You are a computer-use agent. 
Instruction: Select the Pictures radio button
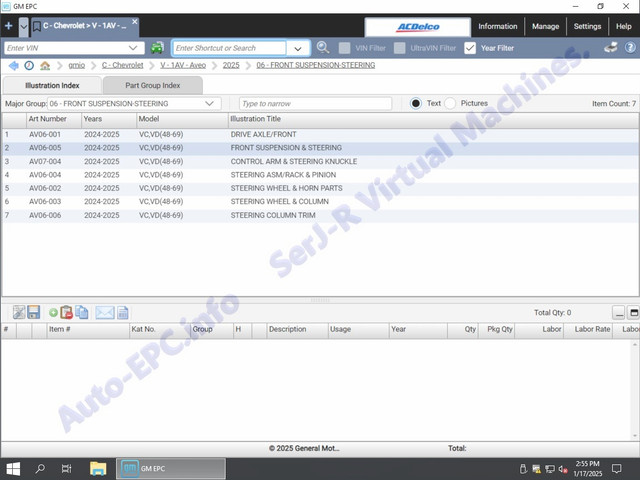(x=450, y=103)
